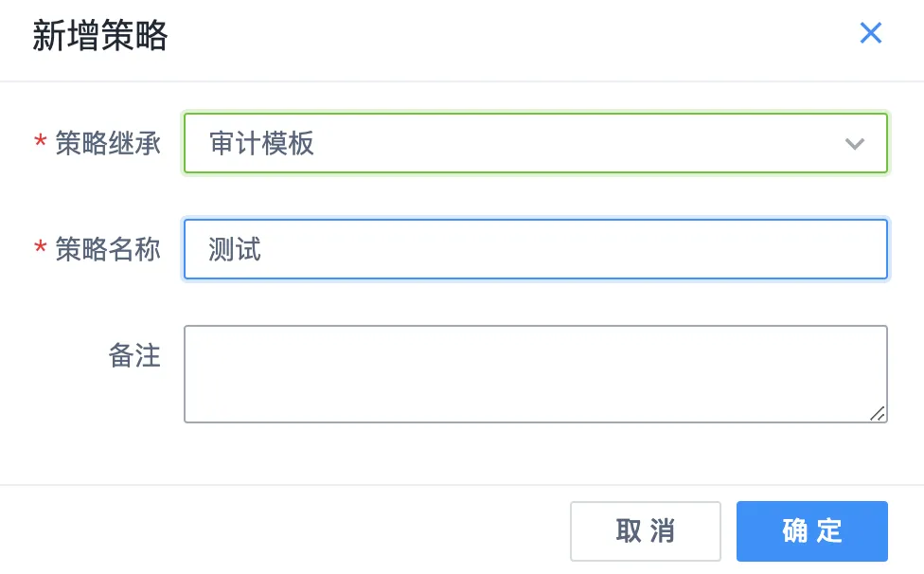The width and height of the screenshot is (924, 574).
Task: Click the 新增策略 dialog title
Action: [98, 36]
